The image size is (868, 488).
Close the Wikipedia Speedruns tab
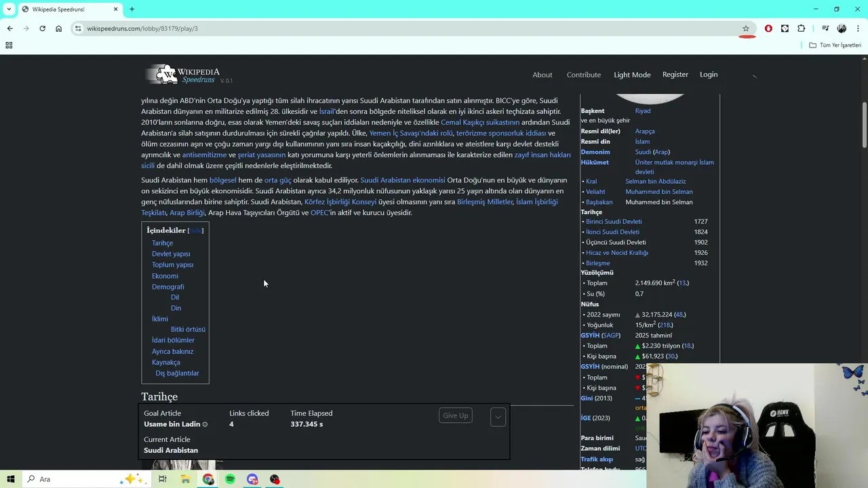point(115,9)
